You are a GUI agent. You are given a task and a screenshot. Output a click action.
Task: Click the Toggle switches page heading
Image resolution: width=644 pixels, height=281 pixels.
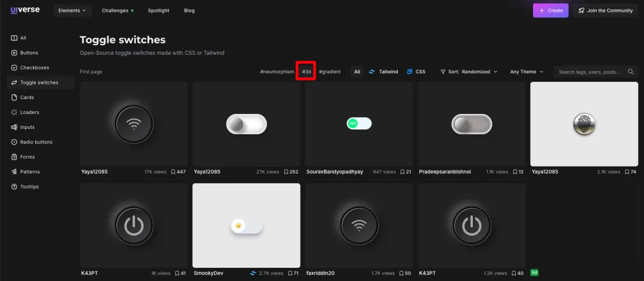[122, 40]
